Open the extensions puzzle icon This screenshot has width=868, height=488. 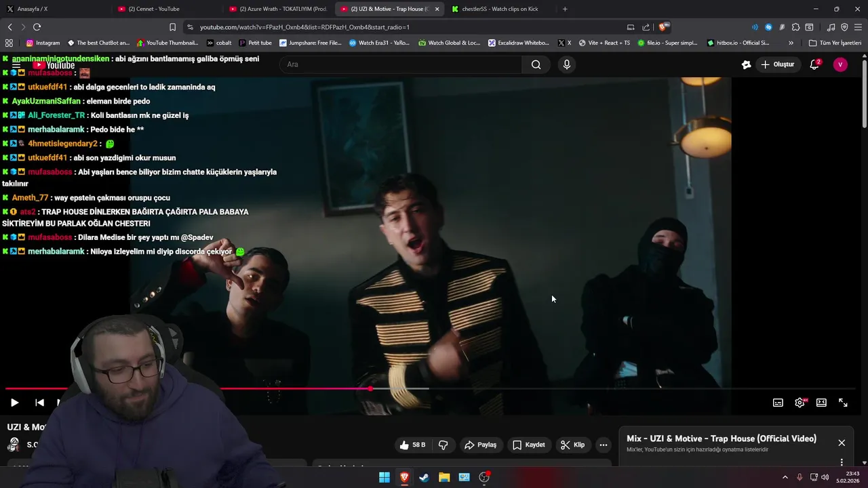(795, 27)
